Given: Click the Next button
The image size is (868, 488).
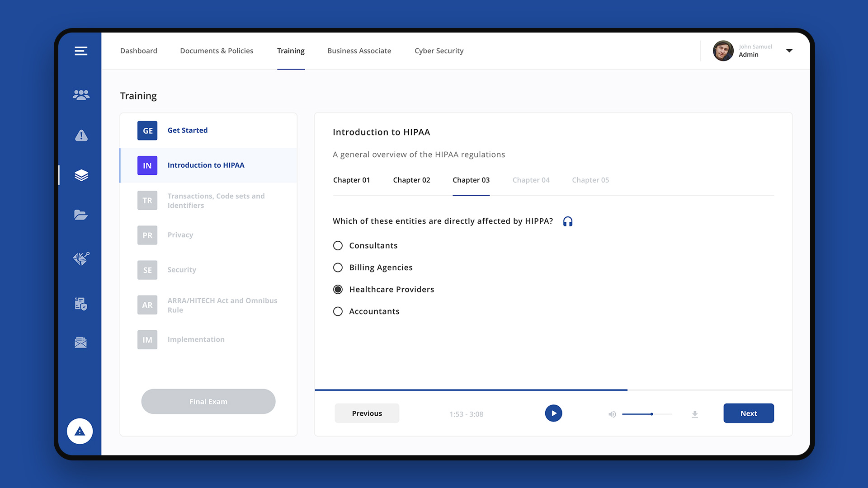Looking at the screenshot, I should [x=748, y=413].
